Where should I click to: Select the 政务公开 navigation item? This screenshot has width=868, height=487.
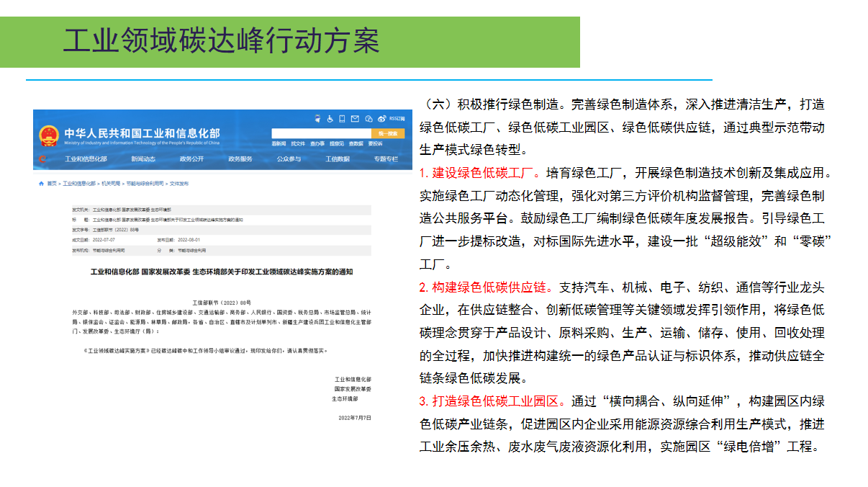pyautogui.click(x=191, y=159)
